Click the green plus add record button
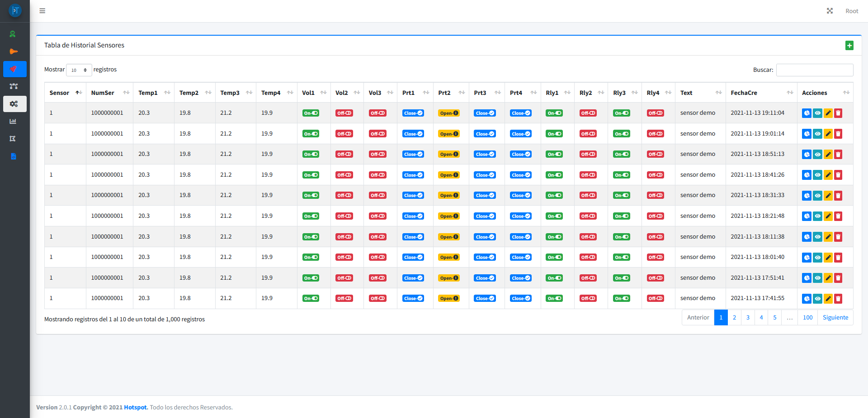The height and width of the screenshot is (418, 868). (x=849, y=46)
